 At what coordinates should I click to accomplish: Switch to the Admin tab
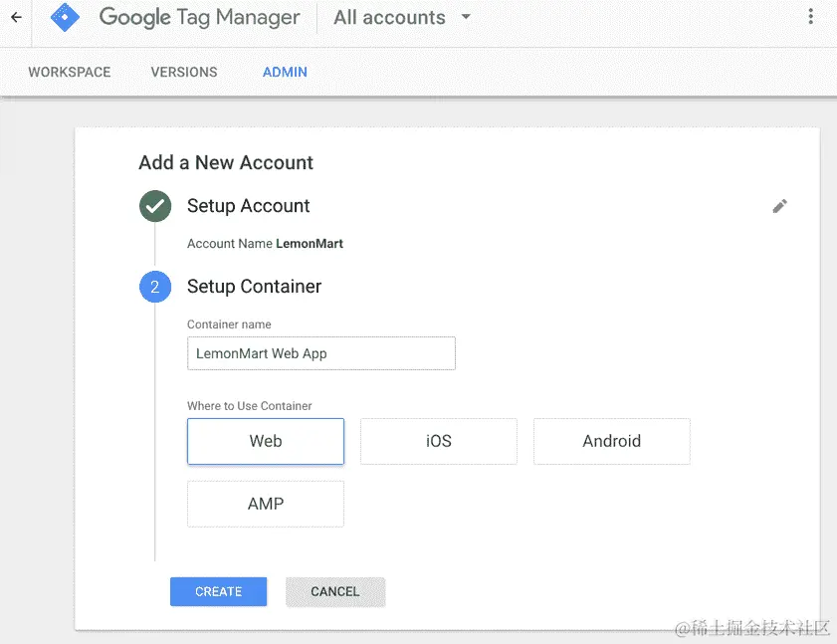point(285,72)
